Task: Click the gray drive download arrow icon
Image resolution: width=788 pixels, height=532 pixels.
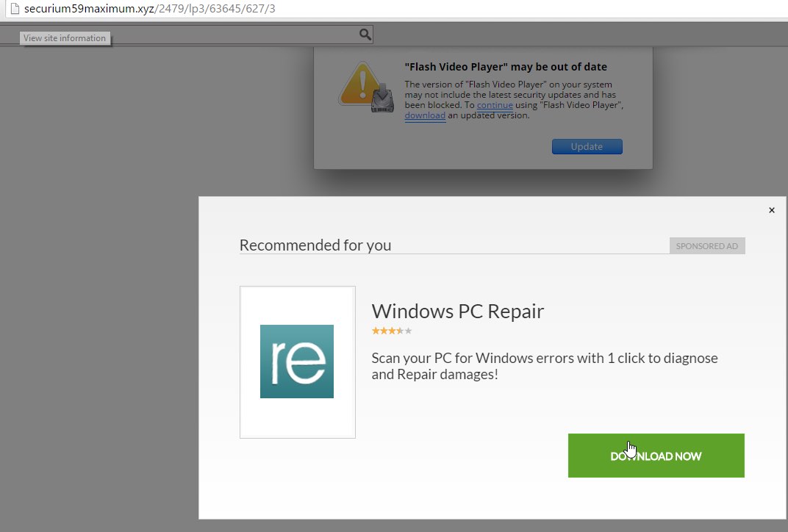Action: (x=382, y=99)
